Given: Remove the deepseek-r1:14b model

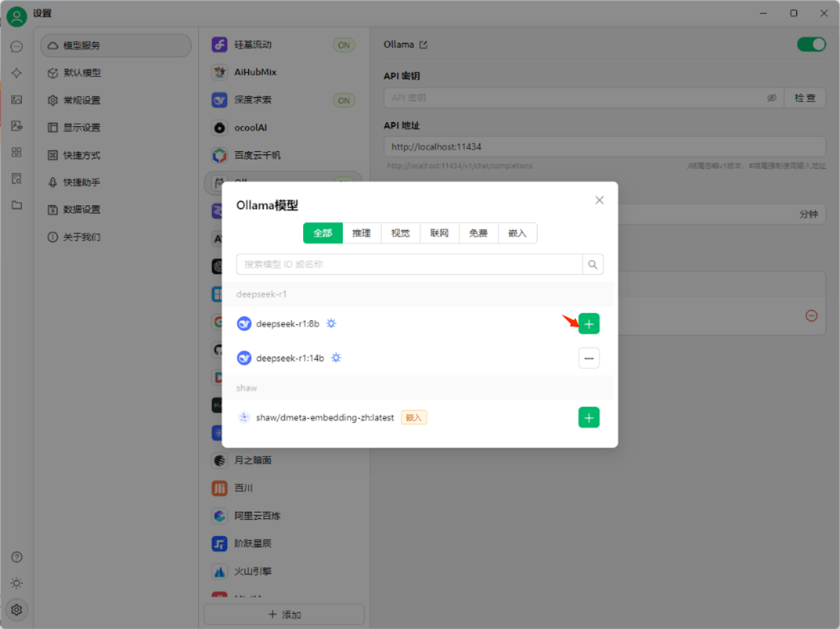Looking at the screenshot, I should (589, 358).
